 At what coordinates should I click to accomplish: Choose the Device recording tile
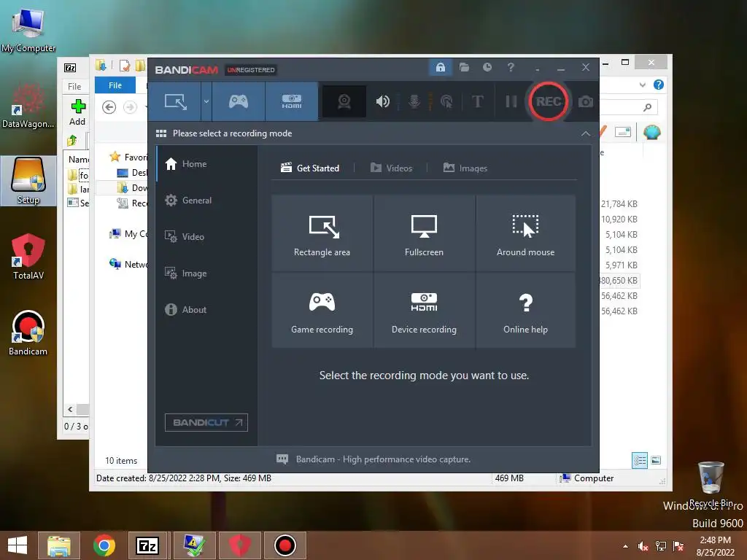tap(424, 311)
